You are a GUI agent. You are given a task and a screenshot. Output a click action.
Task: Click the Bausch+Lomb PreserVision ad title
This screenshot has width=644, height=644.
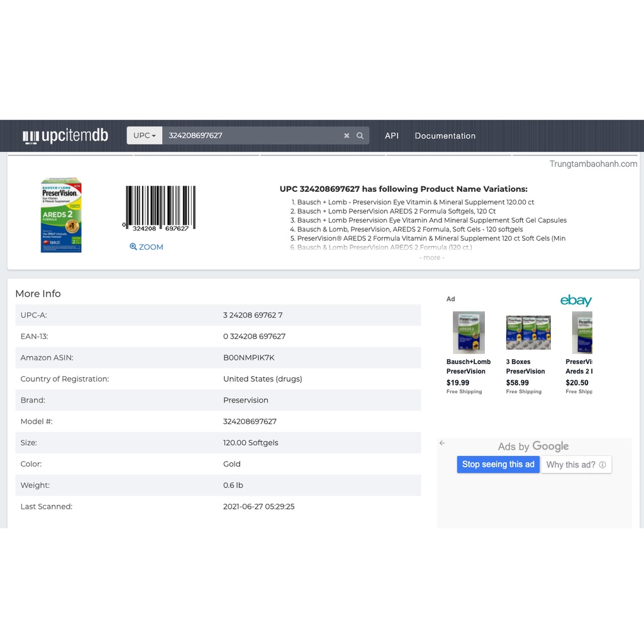point(469,367)
